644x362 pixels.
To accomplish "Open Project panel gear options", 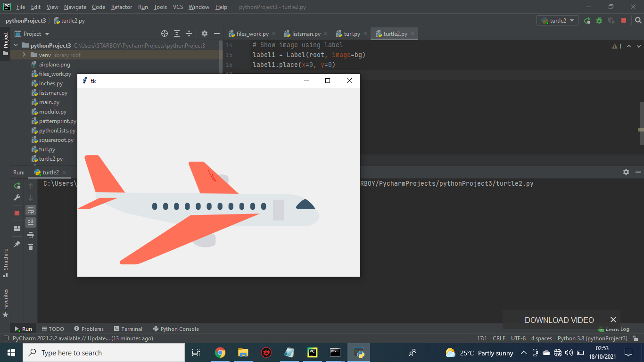I will click(205, 34).
